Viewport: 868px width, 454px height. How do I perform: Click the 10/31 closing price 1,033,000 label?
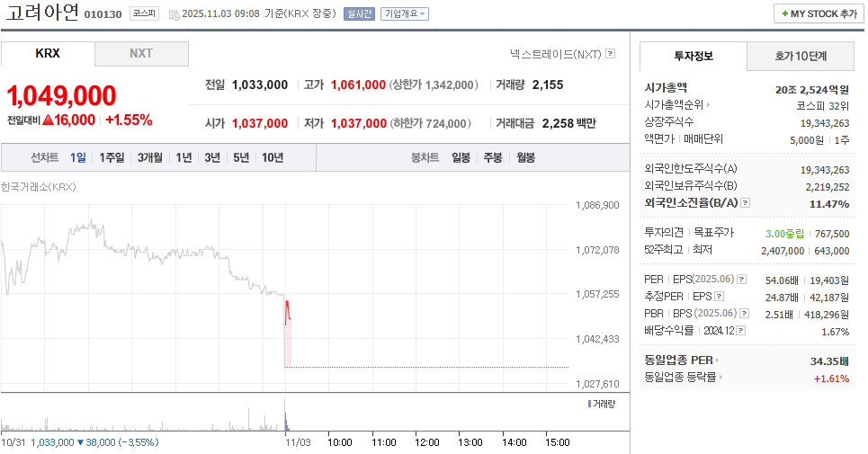point(52,442)
